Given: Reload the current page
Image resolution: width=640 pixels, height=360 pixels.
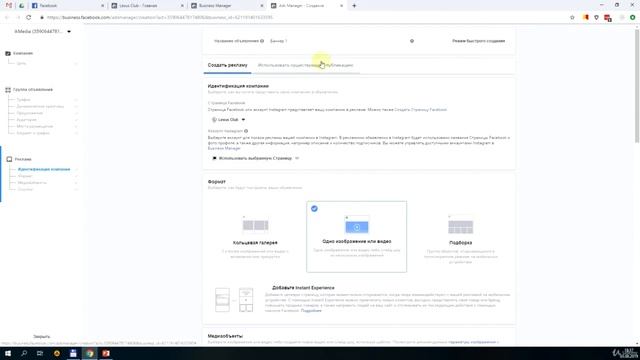Looking at the screenshot, I should (x=29, y=18).
